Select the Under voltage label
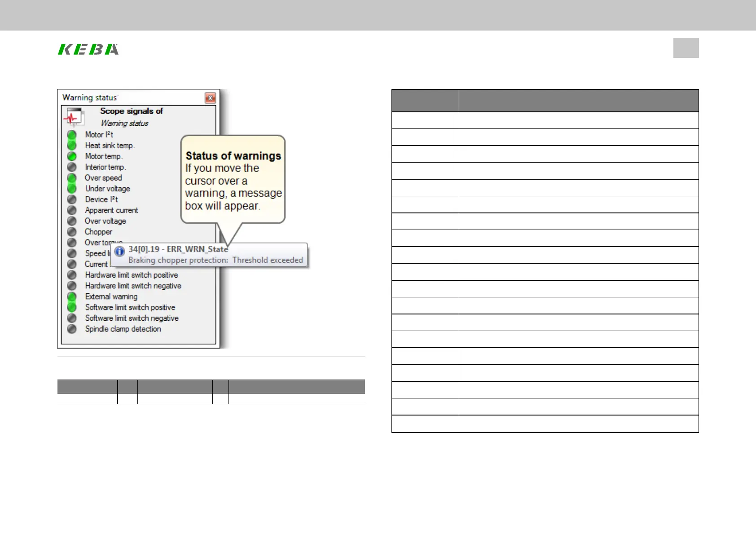 tap(108, 189)
